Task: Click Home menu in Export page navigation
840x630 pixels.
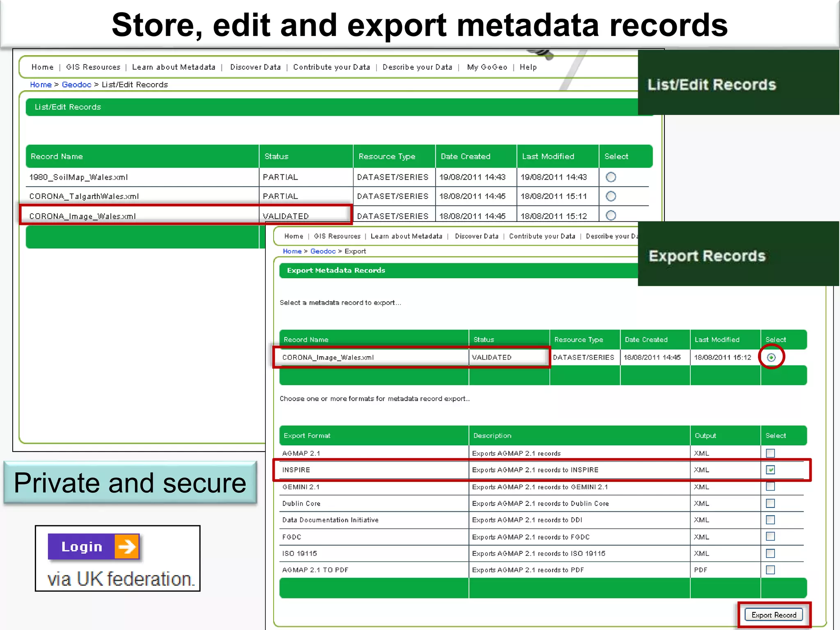Action: 294,236
